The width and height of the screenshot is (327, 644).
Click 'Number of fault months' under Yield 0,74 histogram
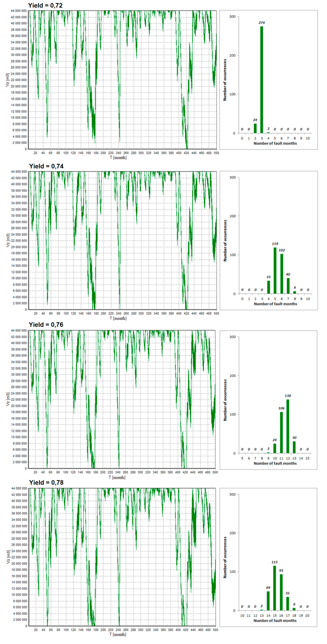[275, 304]
